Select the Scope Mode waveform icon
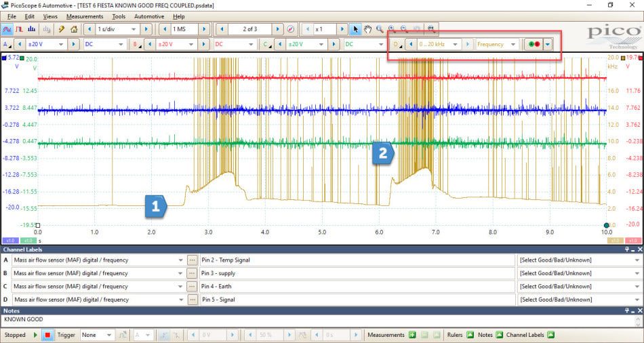 tap(7, 29)
